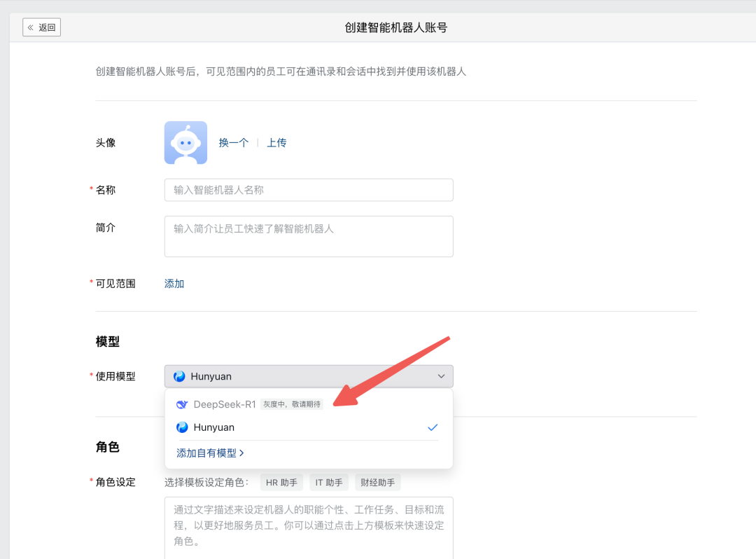The height and width of the screenshot is (559, 756).
Task: Click 换一个 to change avatar
Action: pyautogui.click(x=233, y=143)
